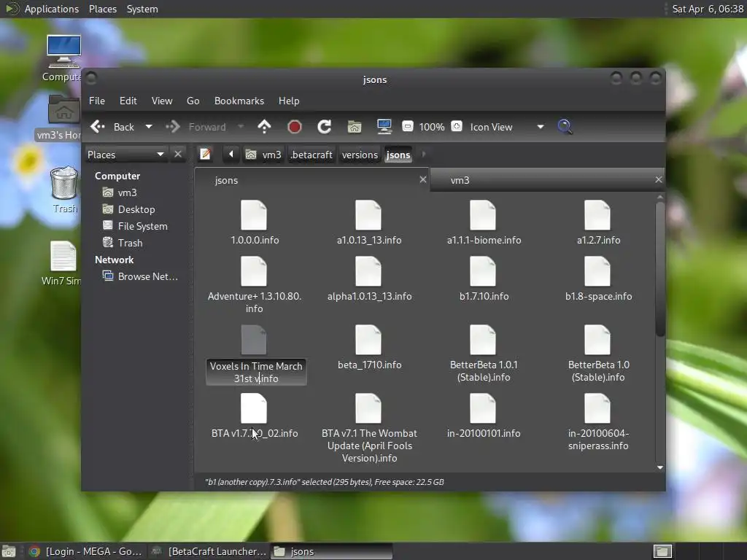Toggle the text location entry pencil icon

click(205, 155)
